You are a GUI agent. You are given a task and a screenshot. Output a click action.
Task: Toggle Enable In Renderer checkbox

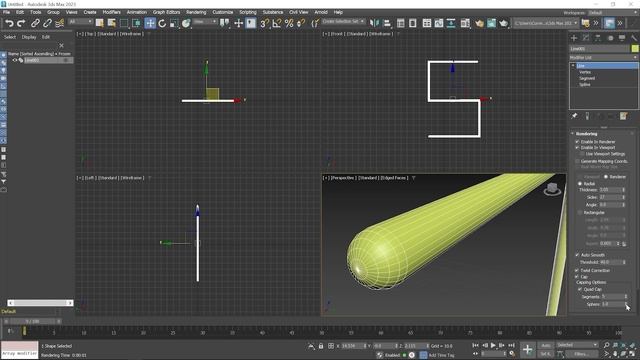pyautogui.click(x=577, y=142)
